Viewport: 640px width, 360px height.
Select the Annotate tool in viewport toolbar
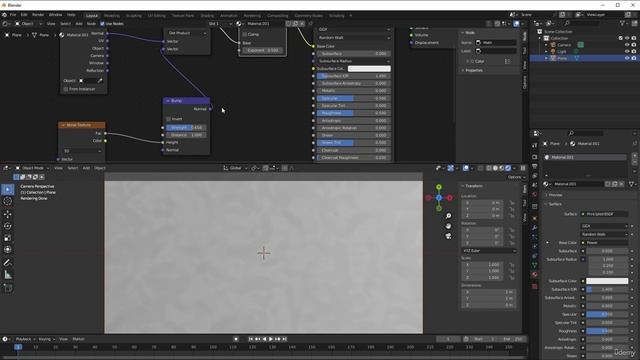[8, 263]
